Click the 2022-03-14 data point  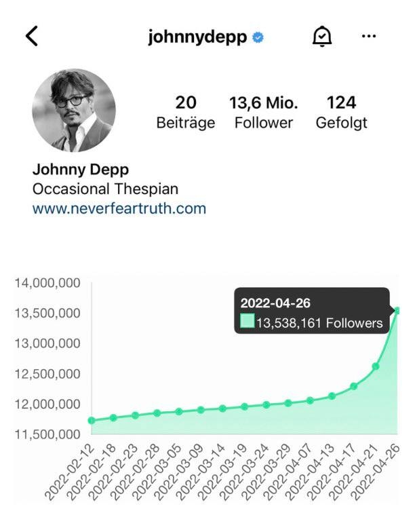point(222,408)
